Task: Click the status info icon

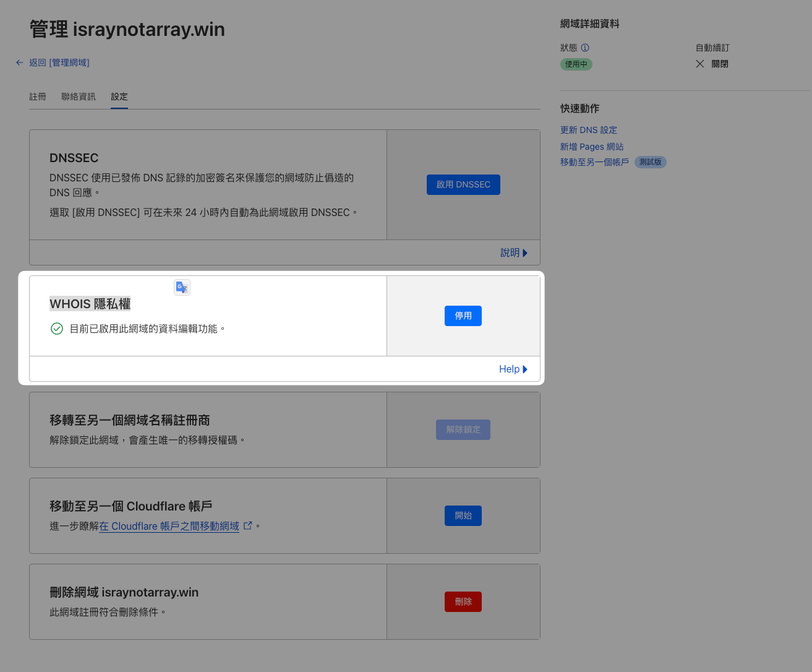Action: pyautogui.click(x=585, y=48)
